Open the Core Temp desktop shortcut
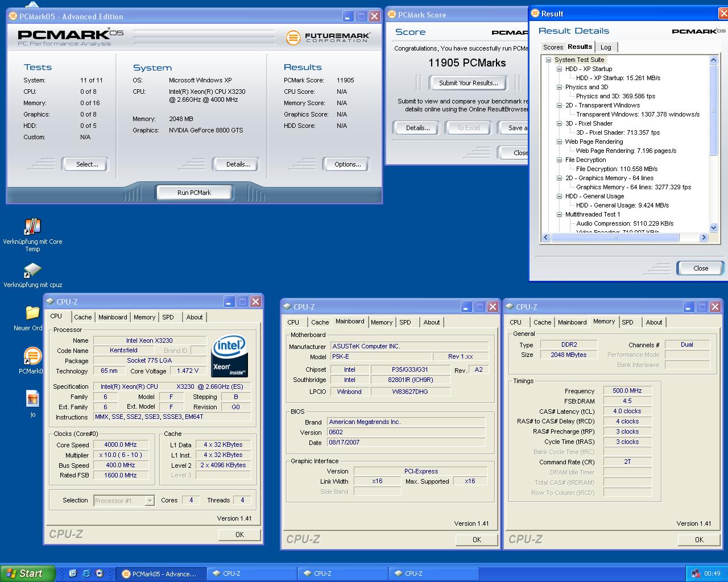The height and width of the screenshot is (582, 728). 32,227
